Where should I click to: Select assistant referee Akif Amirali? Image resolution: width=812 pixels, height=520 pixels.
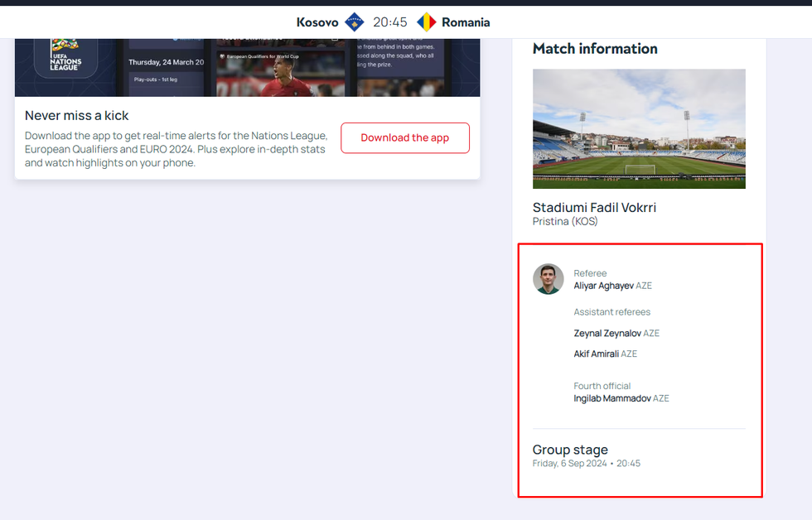pos(597,354)
